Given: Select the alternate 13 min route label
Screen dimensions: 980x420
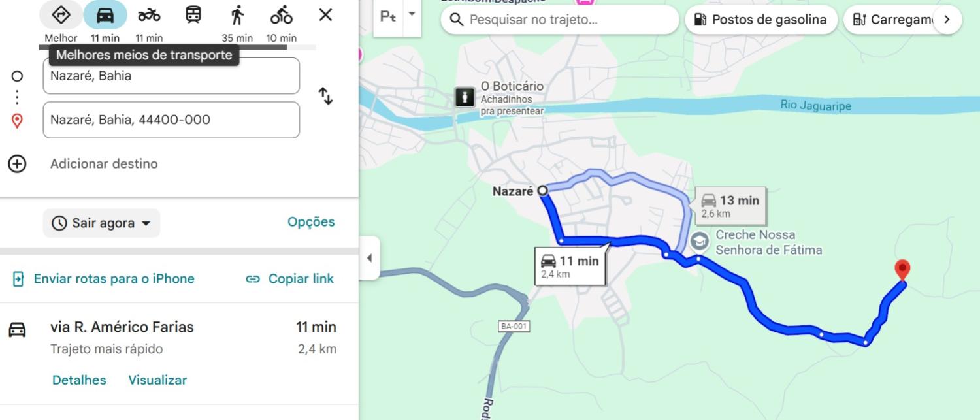Looking at the screenshot, I should tap(731, 205).
